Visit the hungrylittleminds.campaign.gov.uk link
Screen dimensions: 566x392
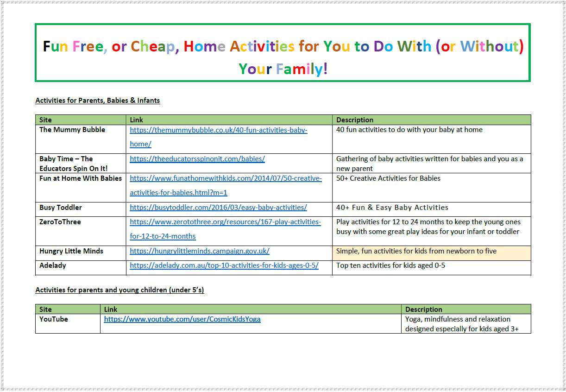tap(200, 251)
